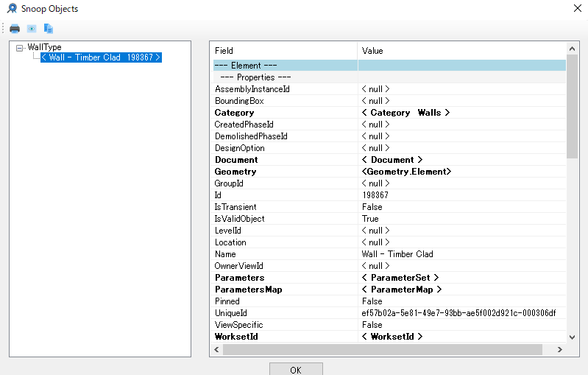The image size is (588, 375).
Task: Open the < WorksetId > value
Action: click(x=392, y=337)
